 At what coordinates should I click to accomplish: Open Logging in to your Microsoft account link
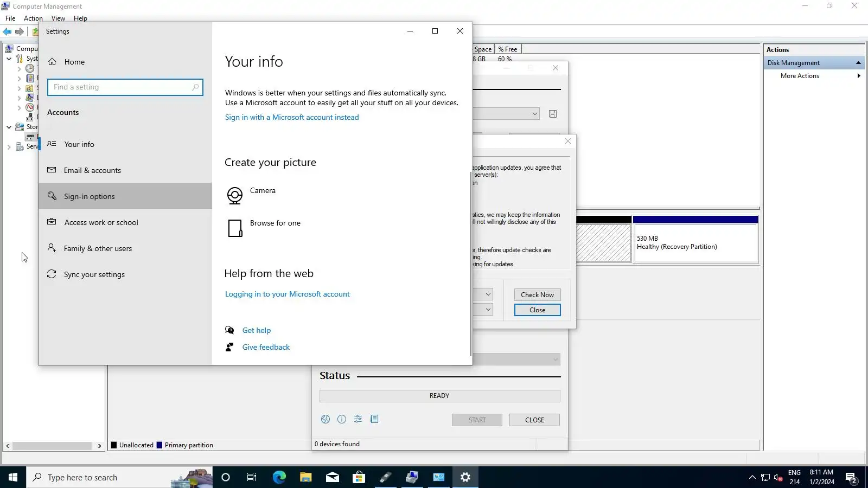coord(288,294)
